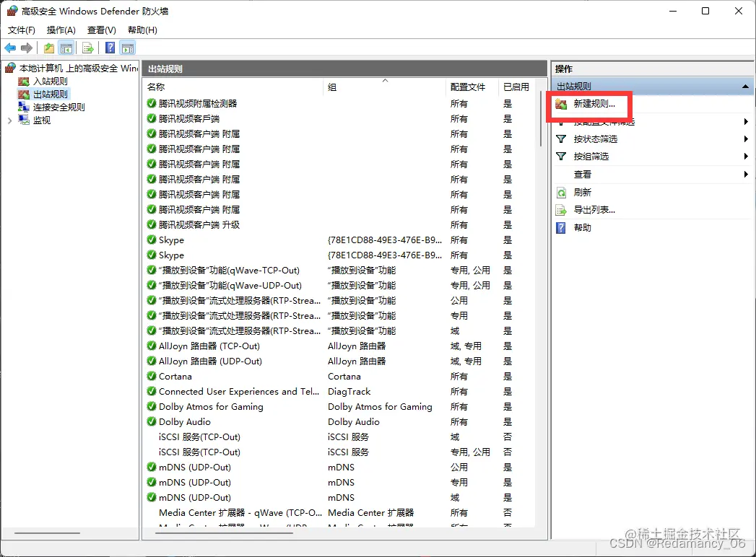Click 新建规则... in the actions pane
756x557 pixels.
(x=594, y=104)
